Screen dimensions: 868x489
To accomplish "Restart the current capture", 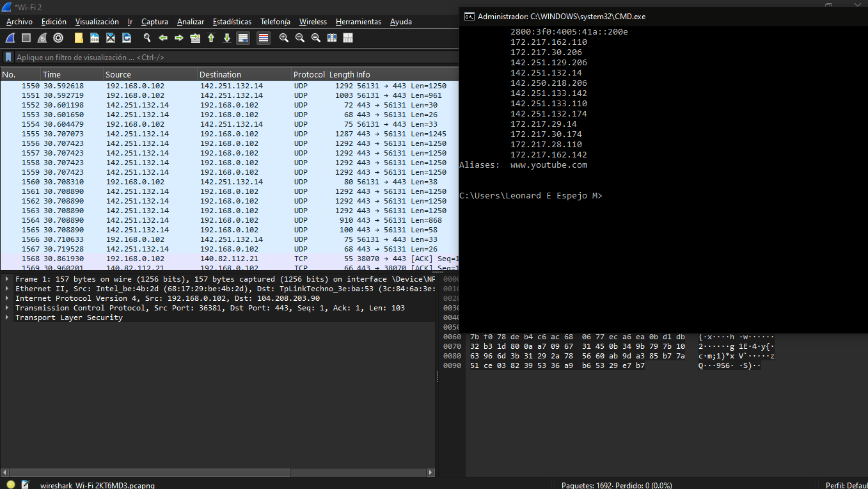I will (x=42, y=38).
